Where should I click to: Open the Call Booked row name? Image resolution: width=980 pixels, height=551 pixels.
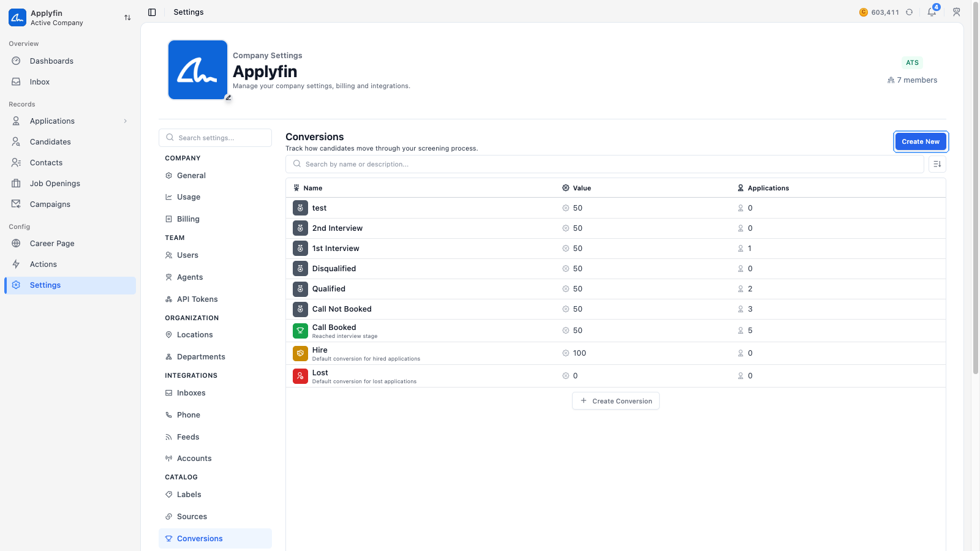[334, 328]
